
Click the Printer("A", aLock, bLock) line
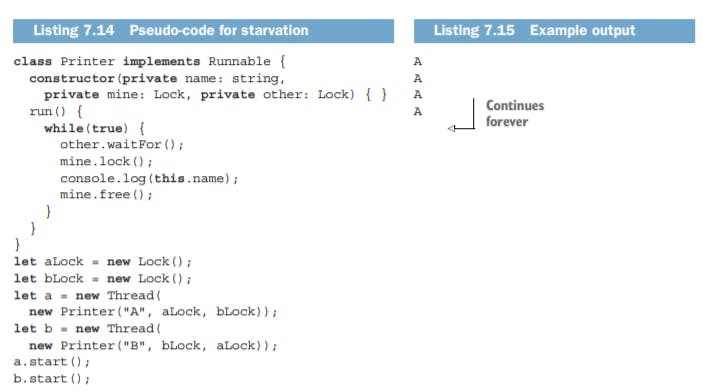point(153,312)
